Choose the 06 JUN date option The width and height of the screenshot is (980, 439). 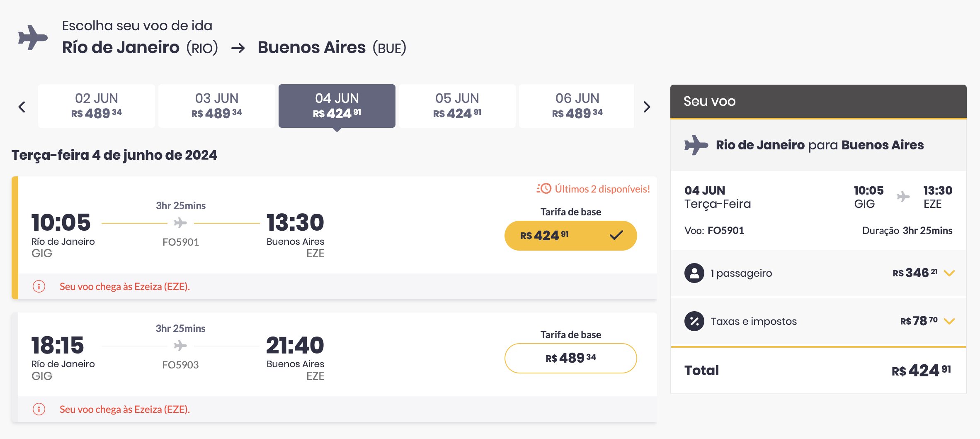click(x=576, y=106)
